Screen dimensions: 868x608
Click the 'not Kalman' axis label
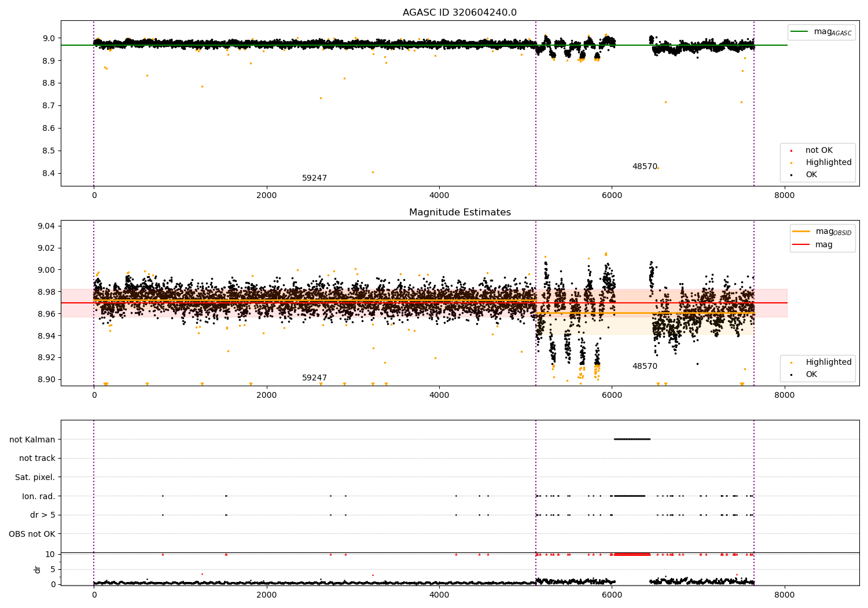(x=32, y=439)
